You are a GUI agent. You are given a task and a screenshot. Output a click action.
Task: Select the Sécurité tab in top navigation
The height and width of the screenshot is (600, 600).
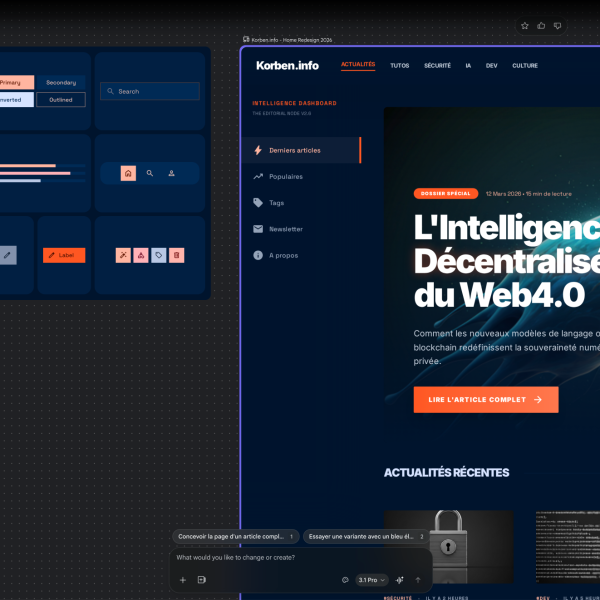(437, 66)
